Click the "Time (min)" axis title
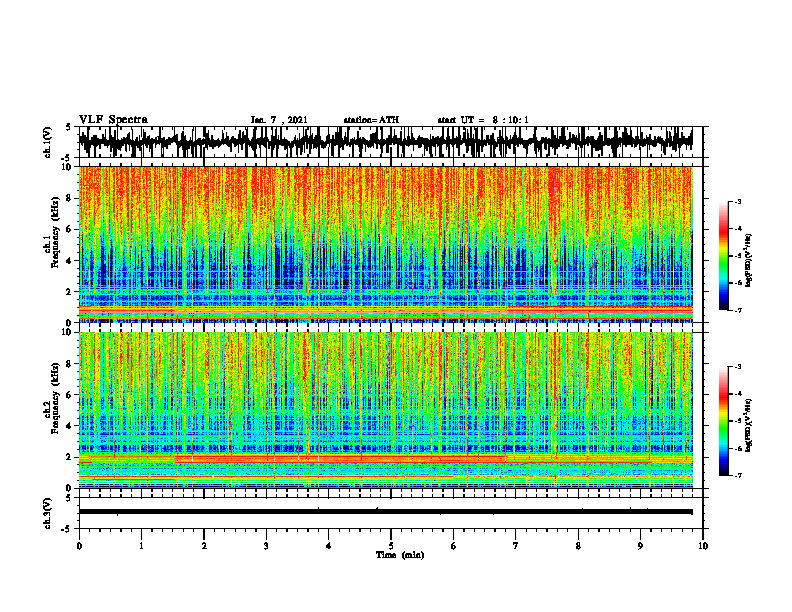Screen dimensions: 792x612 pos(400,555)
